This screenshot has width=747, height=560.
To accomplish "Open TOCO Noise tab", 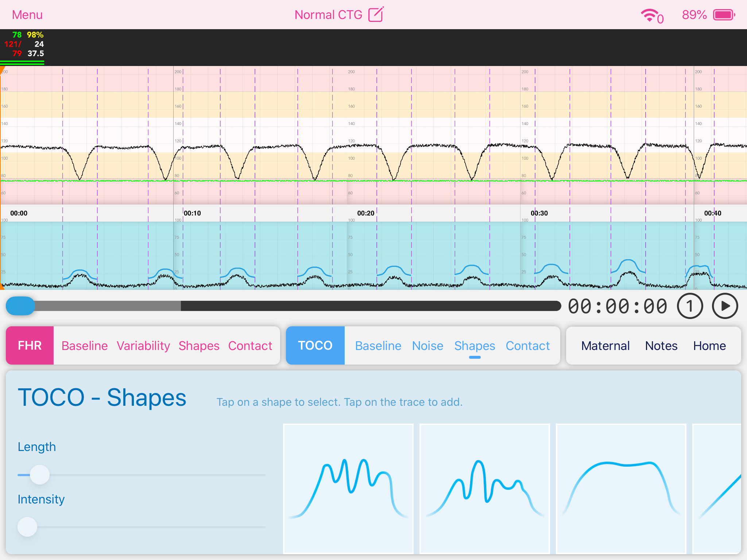I will (x=427, y=346).
